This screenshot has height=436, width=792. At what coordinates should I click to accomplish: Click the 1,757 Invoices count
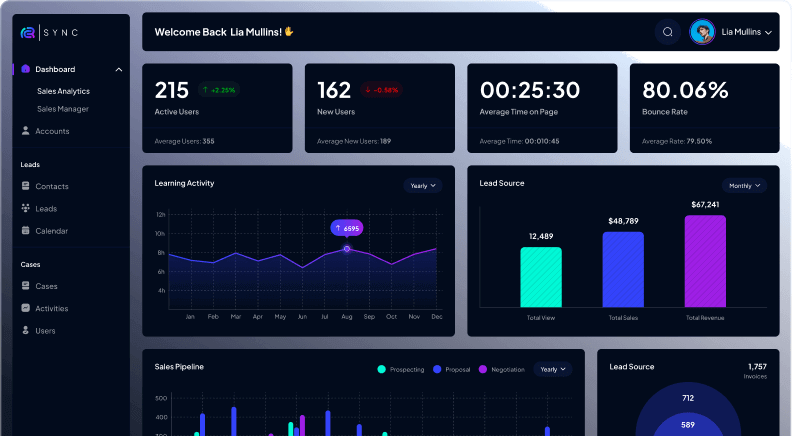pyautogui.click(x=757, y=367)
